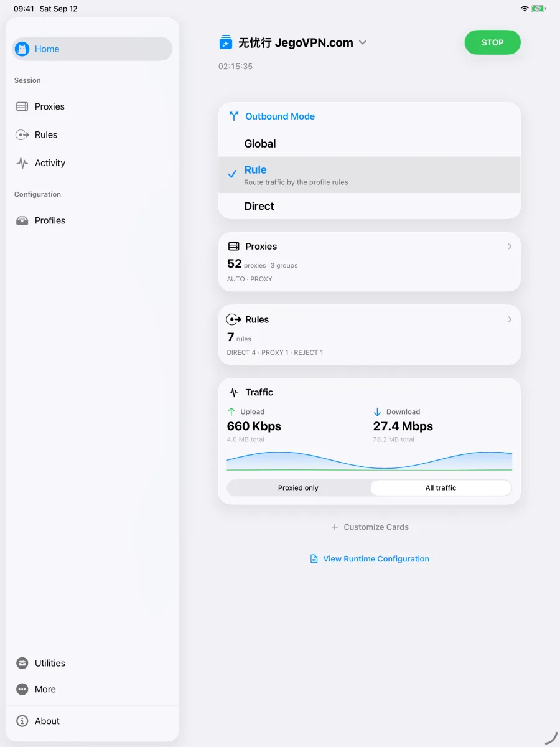Click the 4.0 MB total upload text

click(x=246, y=439)
